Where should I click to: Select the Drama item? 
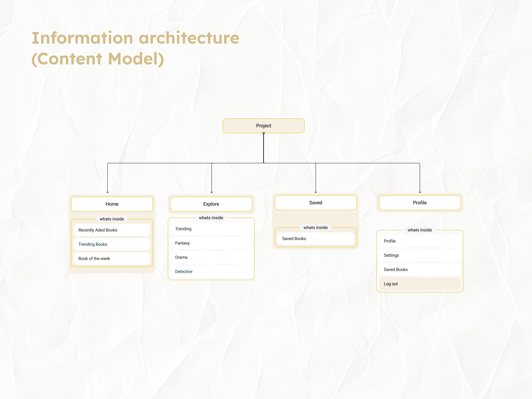(211, 257)
